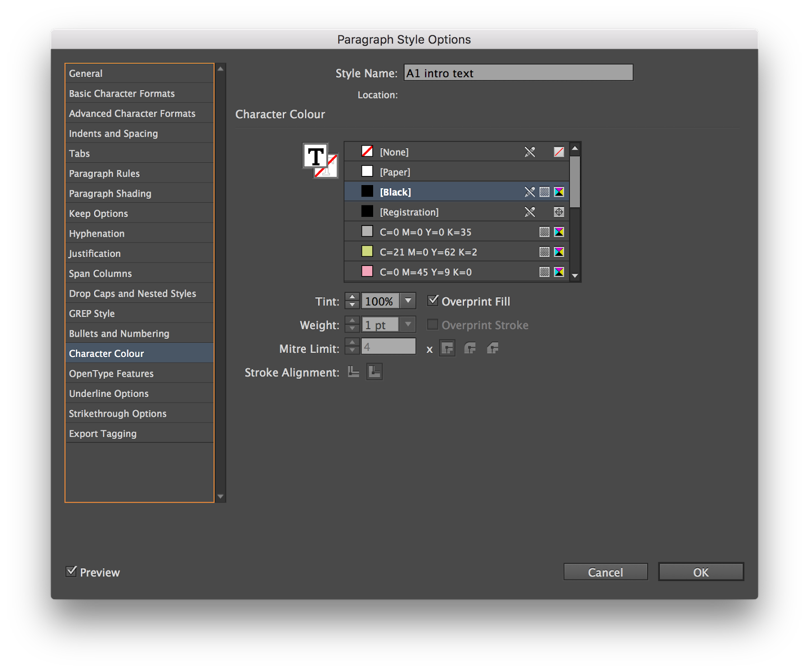
Task: Switch to the Tabs category
Action: click(x=140, y=153)
